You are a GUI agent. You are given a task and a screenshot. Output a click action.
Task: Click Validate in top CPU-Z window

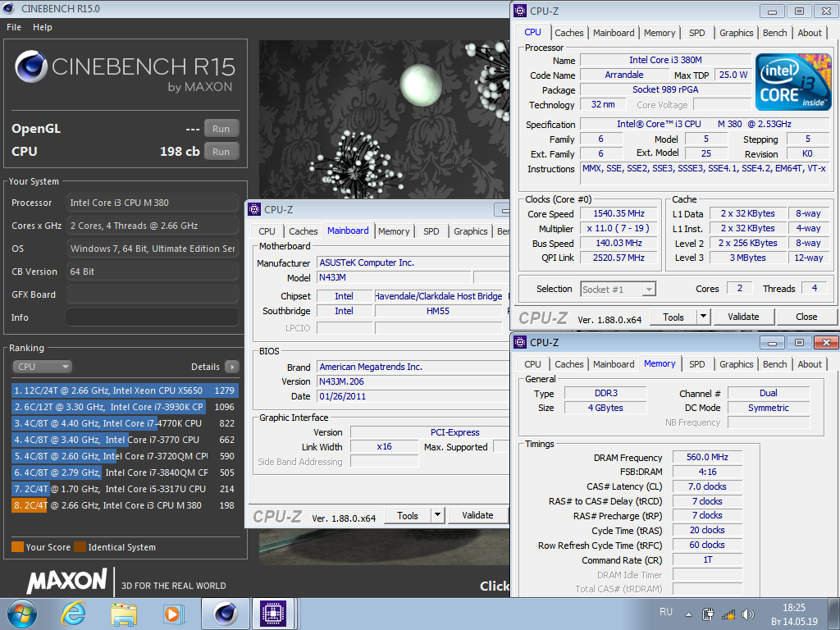(x=743, y=317)
